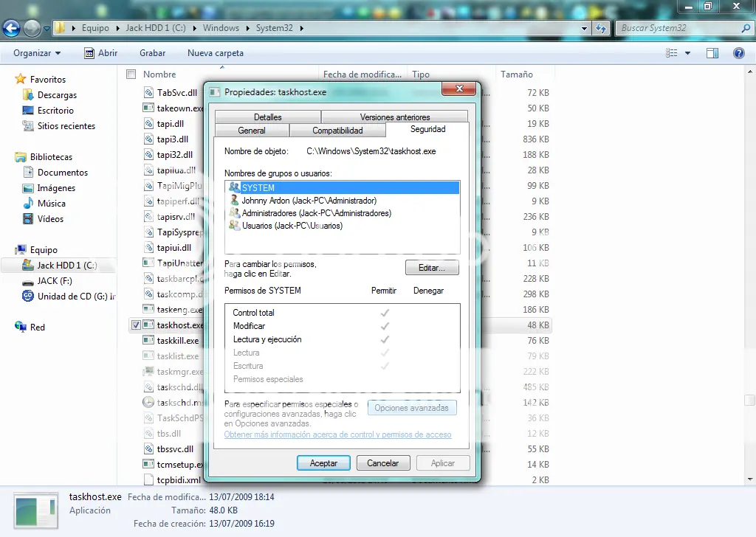The width and height of the screenshot is (756, 537).
Task: Close the Propiedades taskhost.exe dialog
Action: tap(459, 89)
